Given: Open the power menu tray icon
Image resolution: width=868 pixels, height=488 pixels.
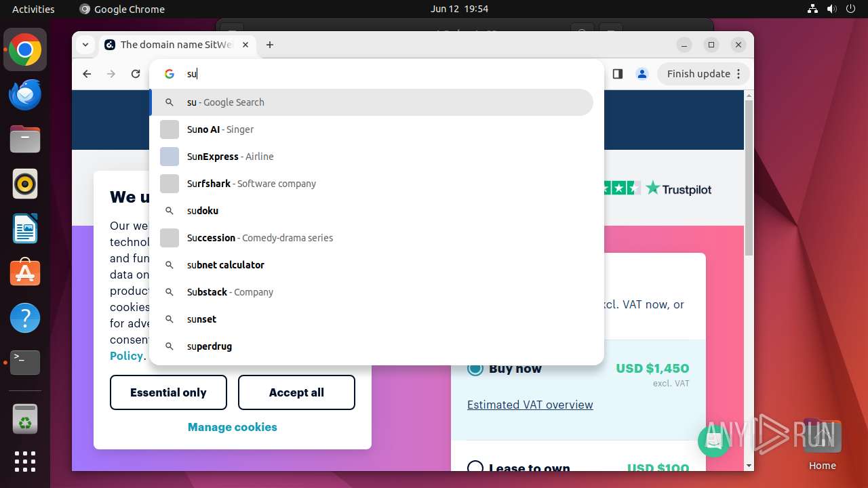Looking at the screenshot, I should pyautogui.click(x=850, y=9).
